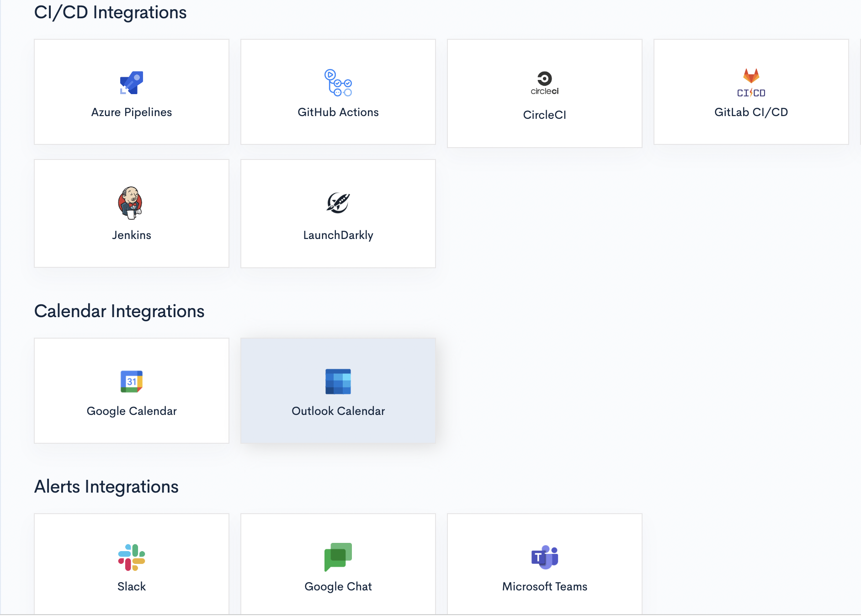Open the Azure Pipelines label

point(132,112)
